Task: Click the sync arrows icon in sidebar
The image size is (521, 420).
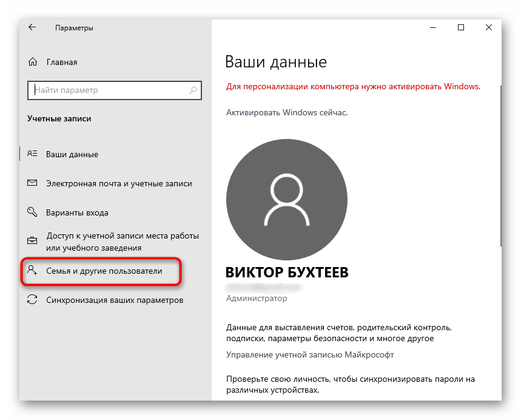Action: click(32, 300)
